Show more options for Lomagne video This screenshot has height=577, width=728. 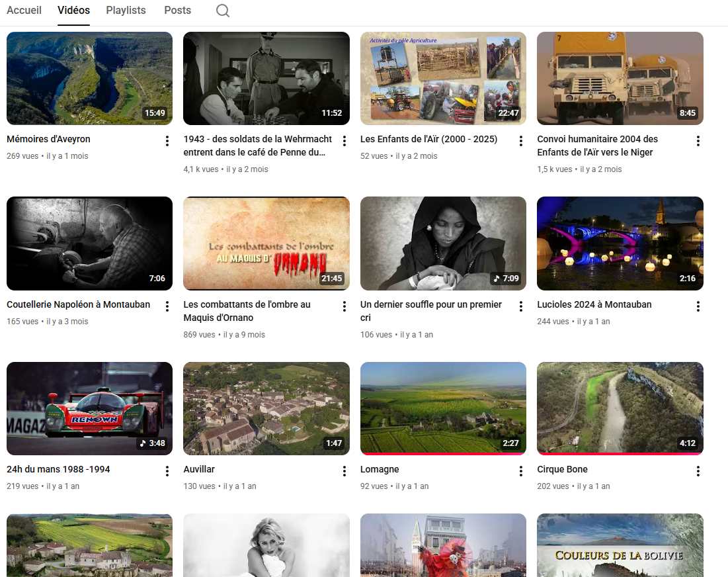[x=521, y=471]
